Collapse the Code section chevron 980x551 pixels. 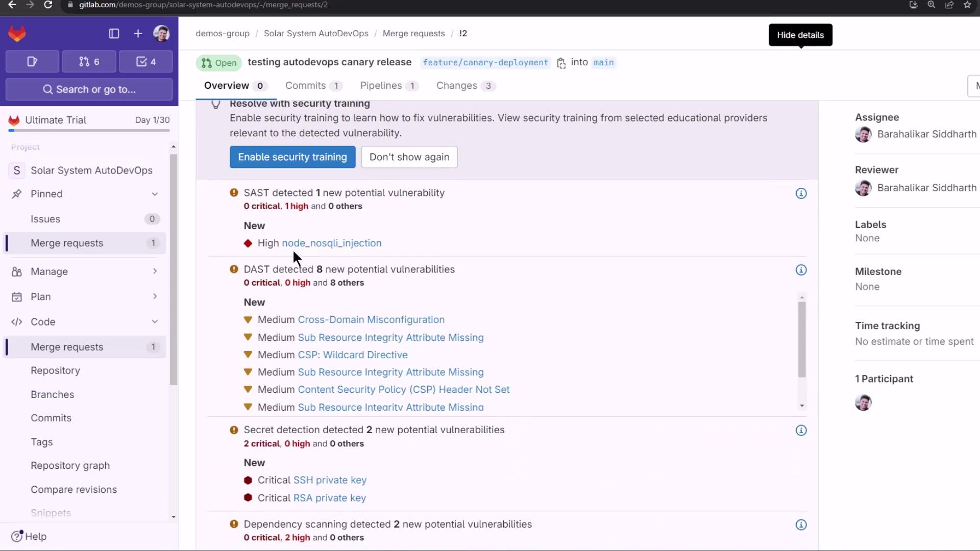(x=155, y=322)
